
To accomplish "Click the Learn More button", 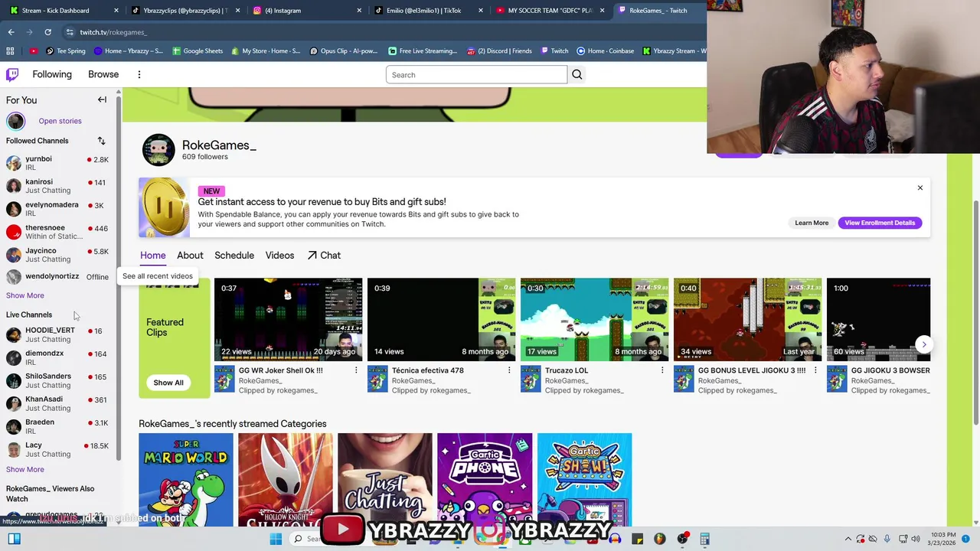I will pos(812,223).
